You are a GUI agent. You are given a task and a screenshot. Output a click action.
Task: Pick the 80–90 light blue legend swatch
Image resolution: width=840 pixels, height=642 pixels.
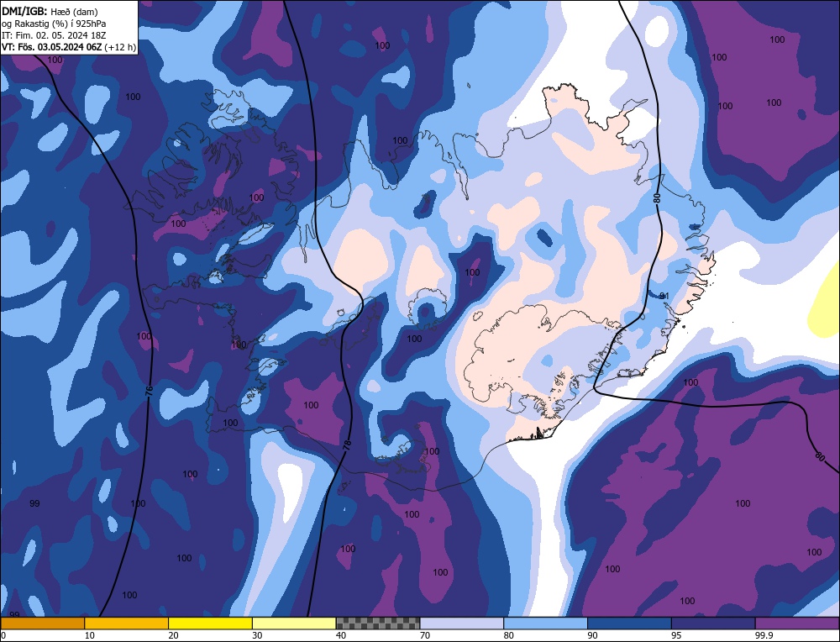click(545, 624)
